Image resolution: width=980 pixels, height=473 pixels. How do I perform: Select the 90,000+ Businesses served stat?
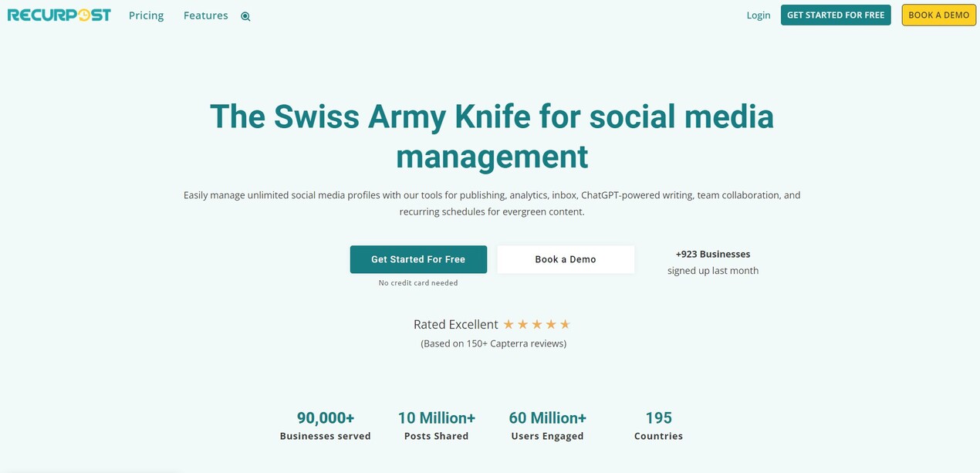pos(326,425)
